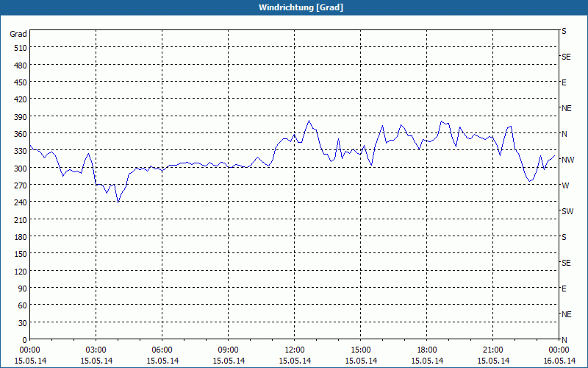Select the 300 y-axis value
The image size is (588, 368).
21,169
